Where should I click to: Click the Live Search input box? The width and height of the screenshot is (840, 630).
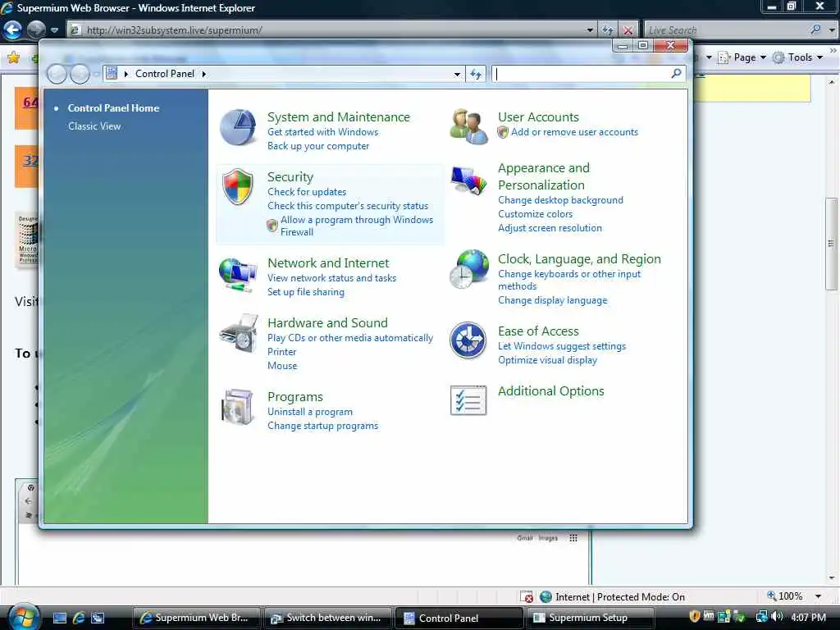(x=726, y=30)
